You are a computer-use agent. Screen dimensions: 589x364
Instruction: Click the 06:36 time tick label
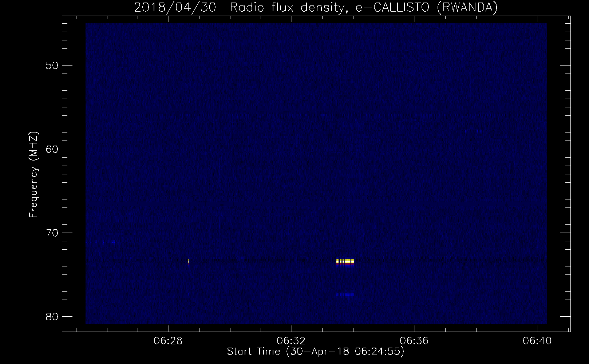click(414, 341)
